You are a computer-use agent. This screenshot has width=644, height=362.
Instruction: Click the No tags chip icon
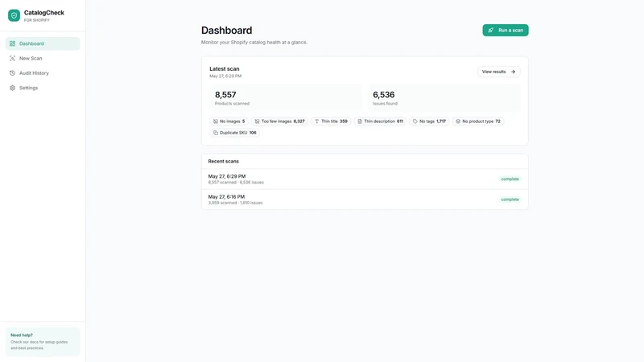click(415, 121)
